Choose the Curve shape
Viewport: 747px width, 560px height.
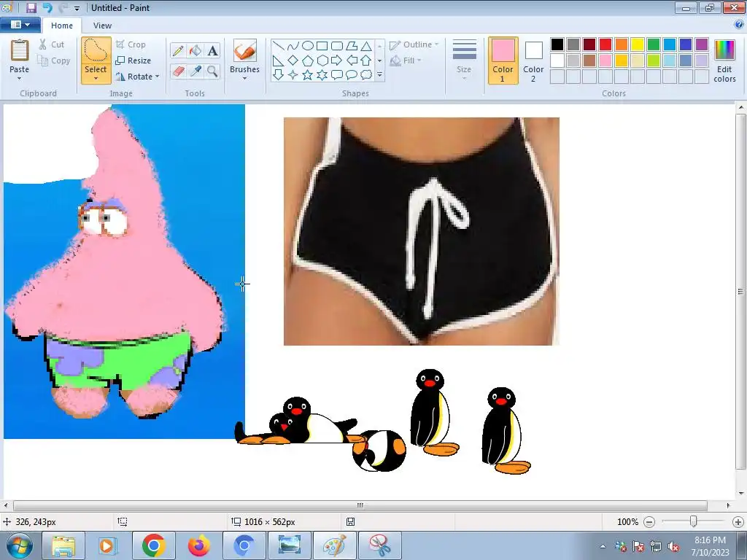[293, 46]
